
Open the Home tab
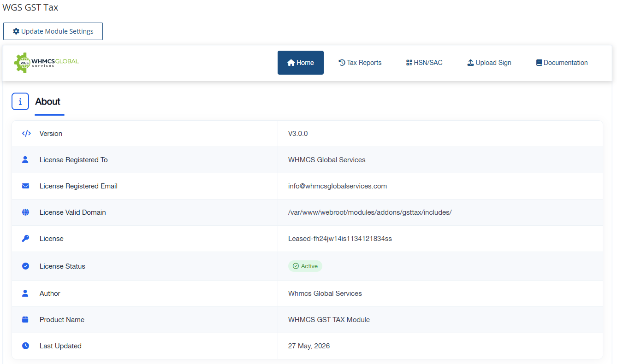[301, 63]
